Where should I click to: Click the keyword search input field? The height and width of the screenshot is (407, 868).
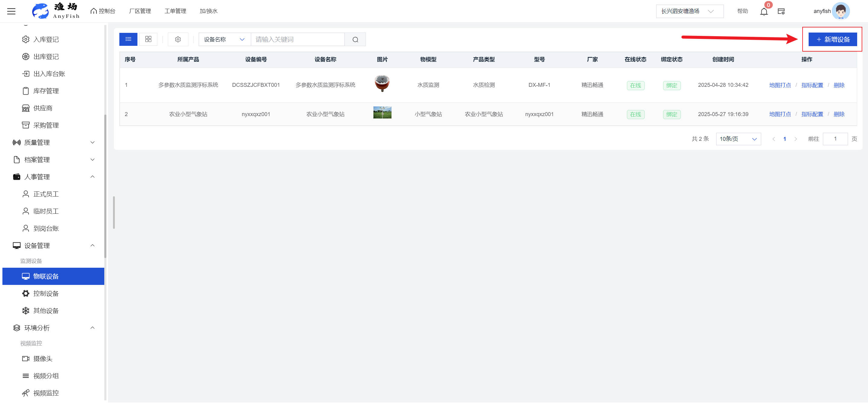point(297,39)
